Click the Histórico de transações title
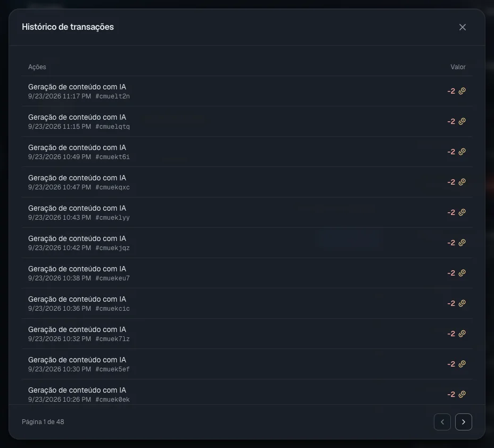Screen dimensions: 494x448 click(x=68, y=27)
